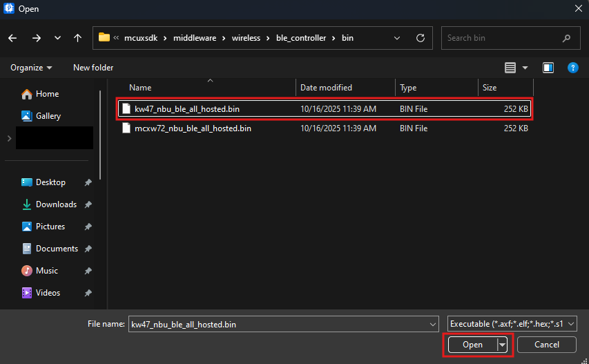Open the Help question mark icon

[572, 68]
